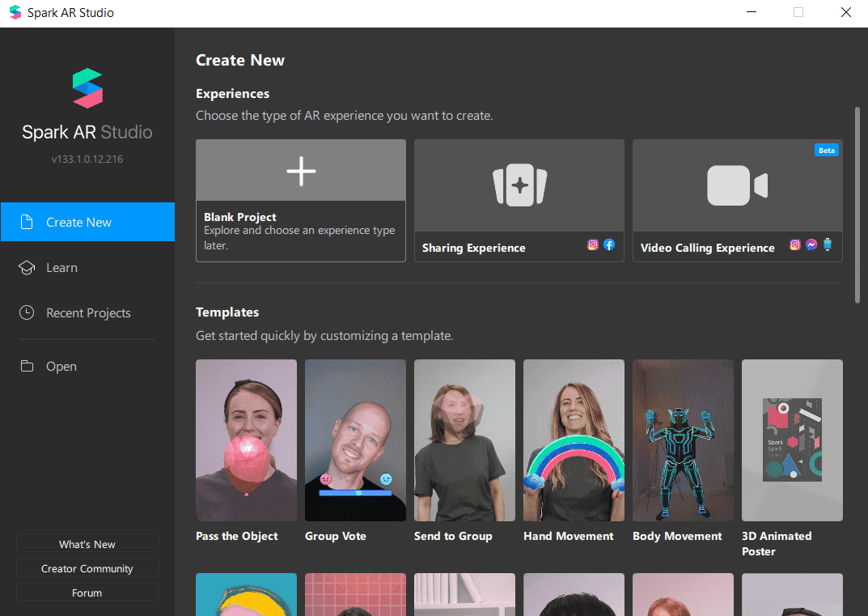The image size is (868, 616).
Task: Pick the Hand Movement template
Action: point(574,440)
